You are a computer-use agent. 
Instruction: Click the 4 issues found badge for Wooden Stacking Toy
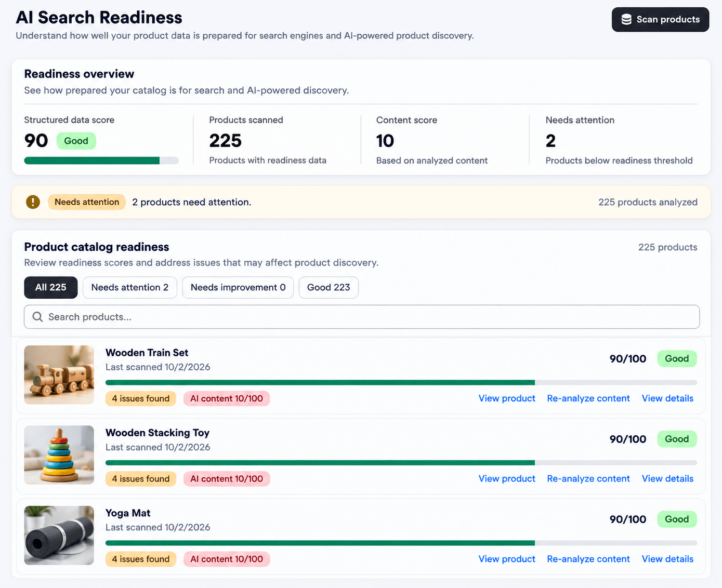[x=141, y=479]
